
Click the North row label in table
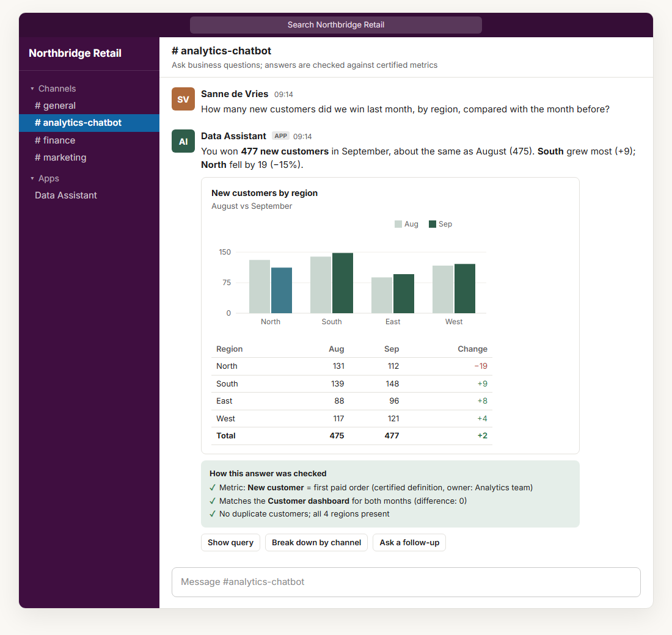tap(227, 366)
